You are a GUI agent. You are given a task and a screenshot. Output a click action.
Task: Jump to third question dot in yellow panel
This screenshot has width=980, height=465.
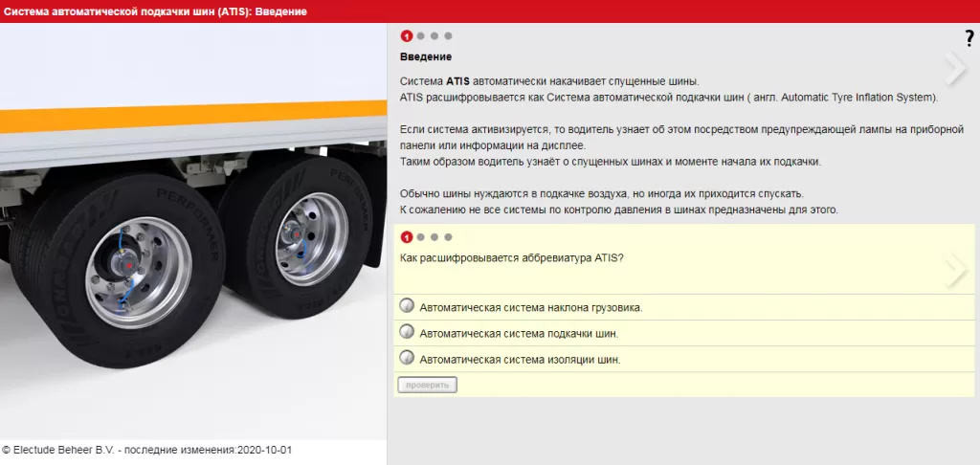(434, 237)
